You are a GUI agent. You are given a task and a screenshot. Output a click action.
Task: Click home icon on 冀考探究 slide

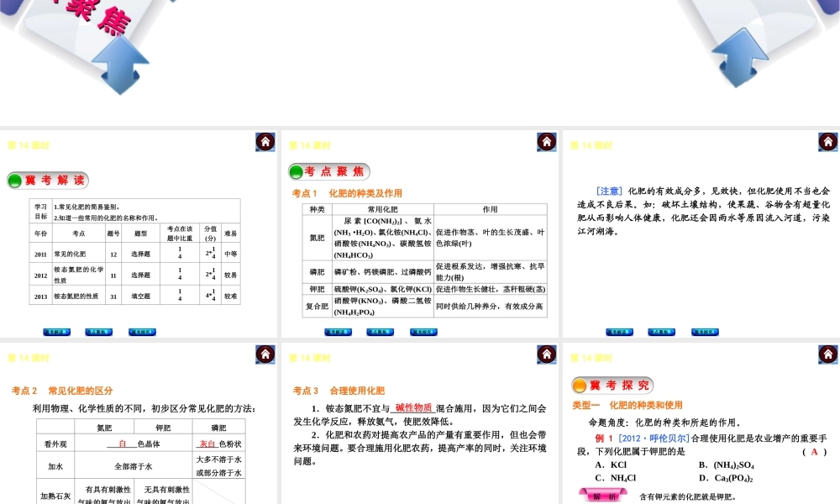pos(827,354)
